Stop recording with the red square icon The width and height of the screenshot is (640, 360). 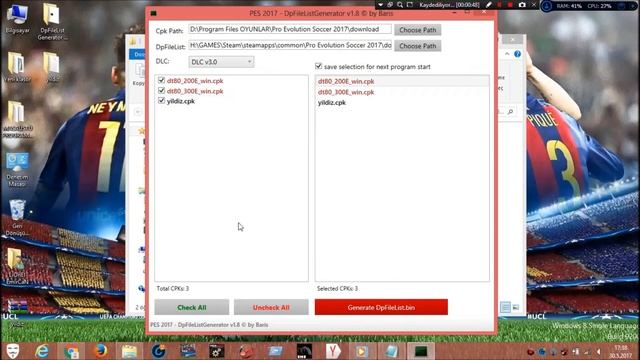[x=510, y=5]
